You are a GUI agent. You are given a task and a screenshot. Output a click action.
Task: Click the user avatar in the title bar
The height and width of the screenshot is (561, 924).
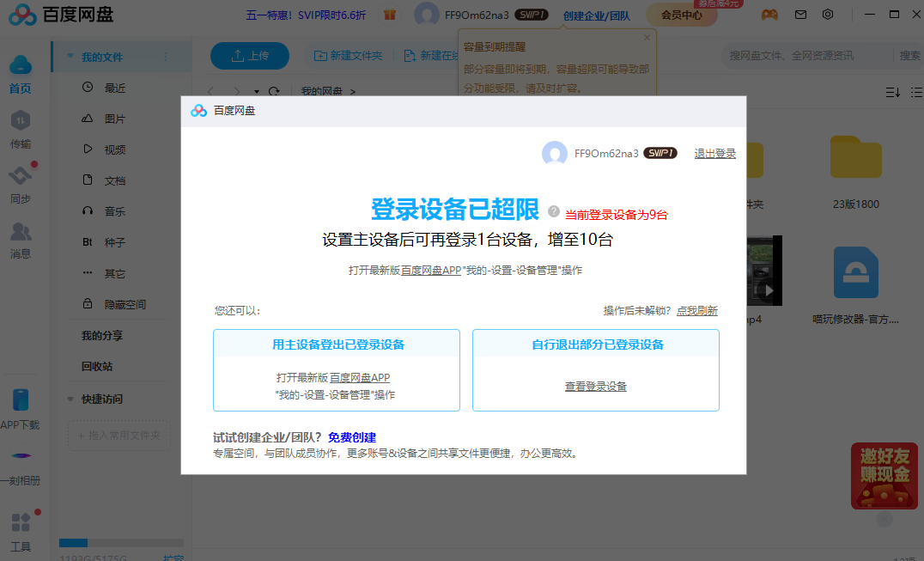(x=426, y=15)
